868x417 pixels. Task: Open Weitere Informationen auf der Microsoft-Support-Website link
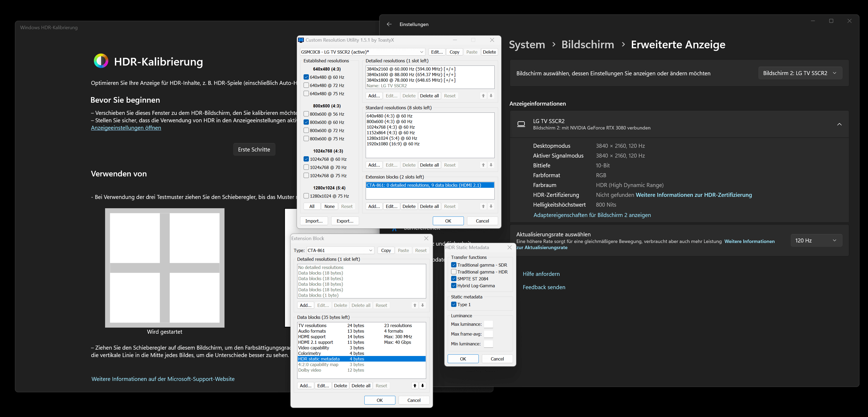point(163,379)
